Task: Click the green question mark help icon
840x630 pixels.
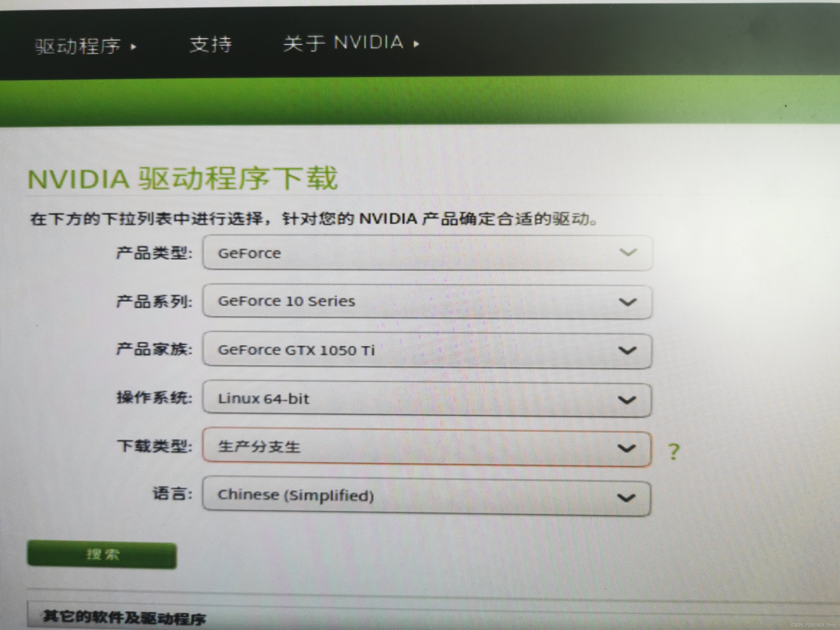Action: [x=674, y=452]
